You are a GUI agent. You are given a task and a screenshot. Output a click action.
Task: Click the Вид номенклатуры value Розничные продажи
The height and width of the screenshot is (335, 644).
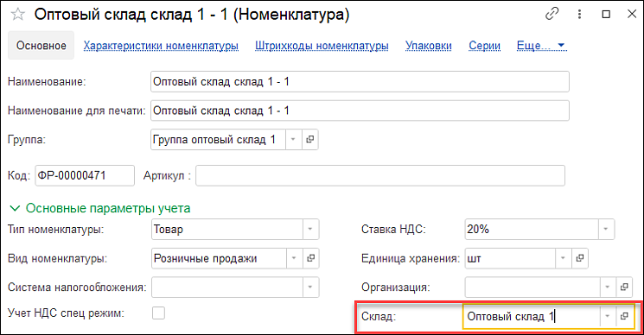tap(220, 258)
